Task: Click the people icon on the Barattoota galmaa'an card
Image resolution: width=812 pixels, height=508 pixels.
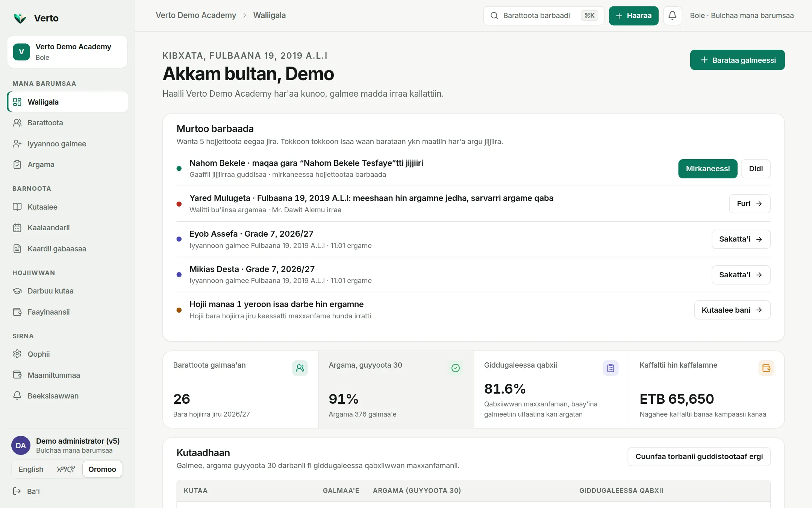Action: [300, 368]
